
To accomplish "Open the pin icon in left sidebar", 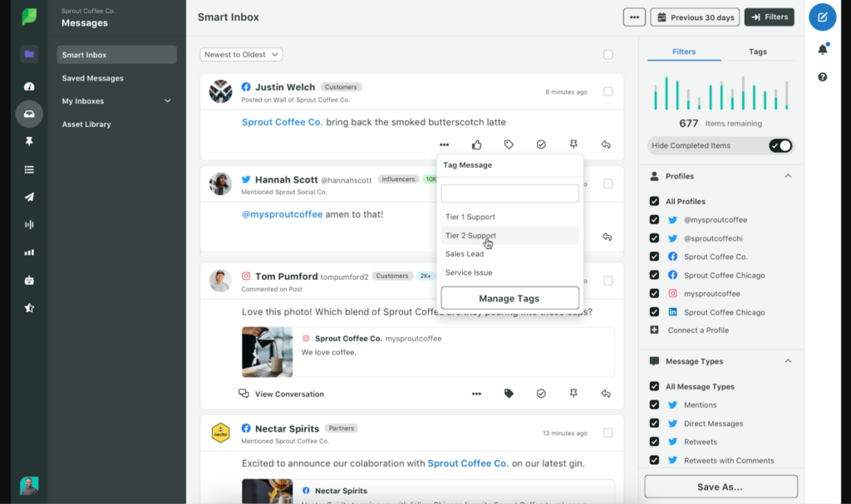I will click(29, 142).
